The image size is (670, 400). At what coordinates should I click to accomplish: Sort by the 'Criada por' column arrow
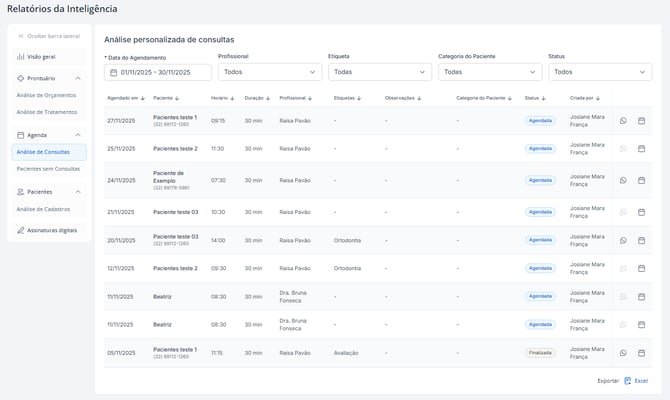coord(597,98)
